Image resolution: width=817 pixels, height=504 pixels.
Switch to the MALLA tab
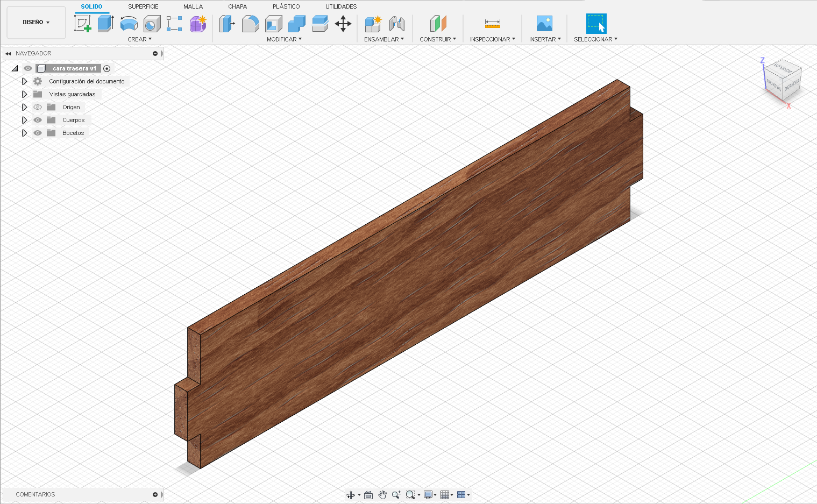point(193,6)
